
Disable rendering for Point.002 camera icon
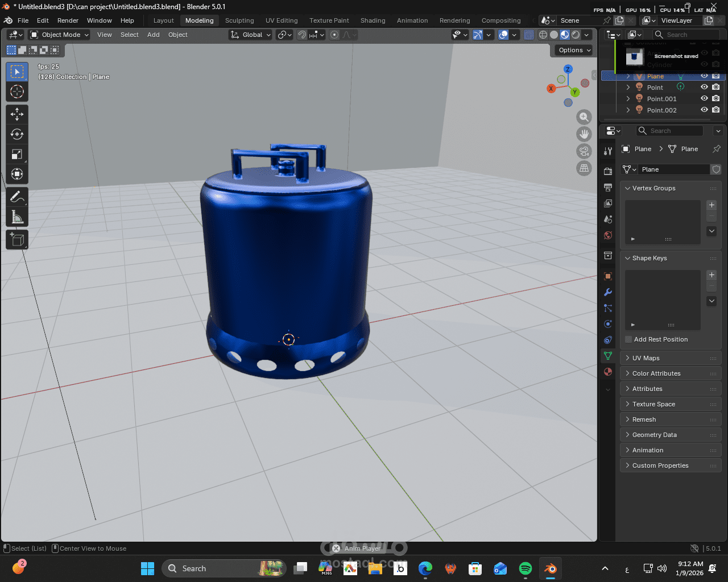pos(716,110)
